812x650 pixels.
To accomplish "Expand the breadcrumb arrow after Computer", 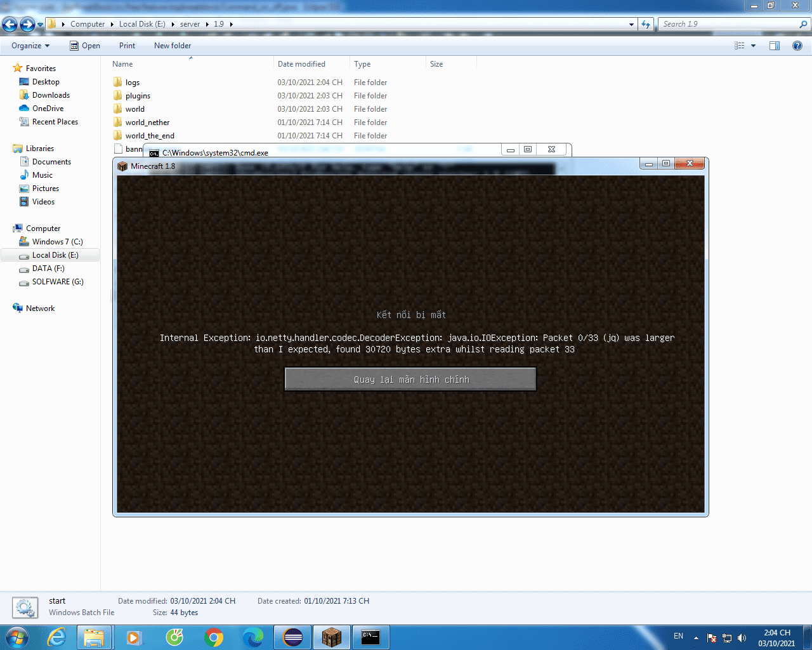I will tap(112, 24).
